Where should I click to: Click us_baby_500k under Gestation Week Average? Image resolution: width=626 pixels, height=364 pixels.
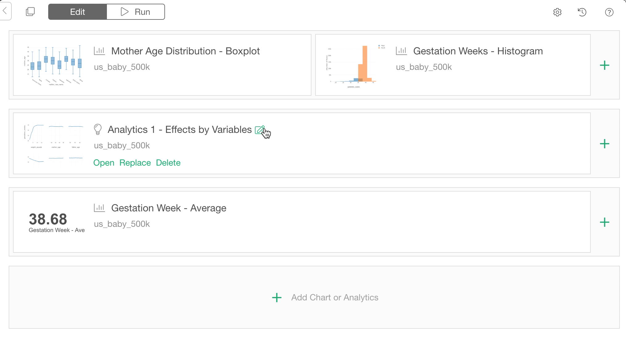click(122, 224)
